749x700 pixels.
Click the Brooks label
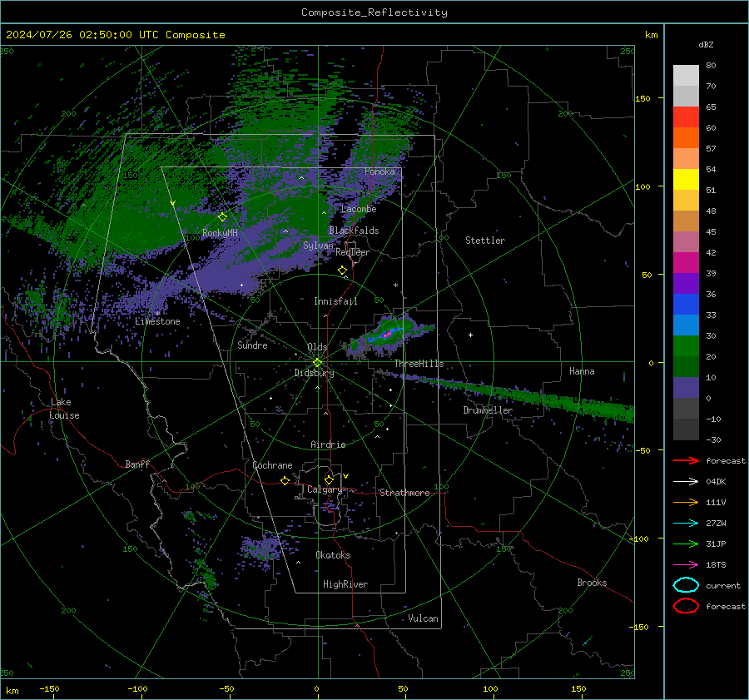pyautogui.click(x=592, y=583)
